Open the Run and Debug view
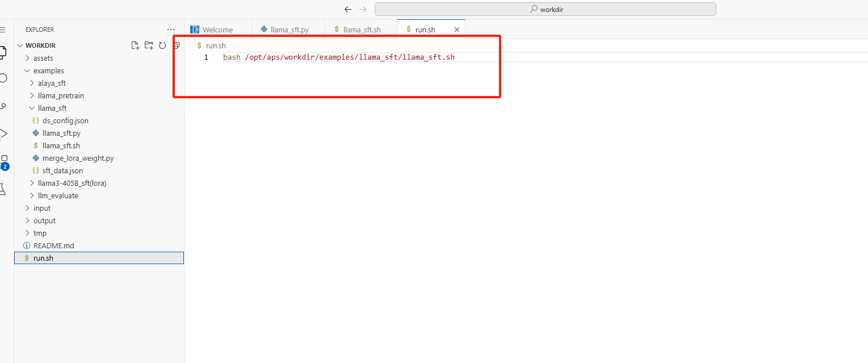 pos(3,133)
